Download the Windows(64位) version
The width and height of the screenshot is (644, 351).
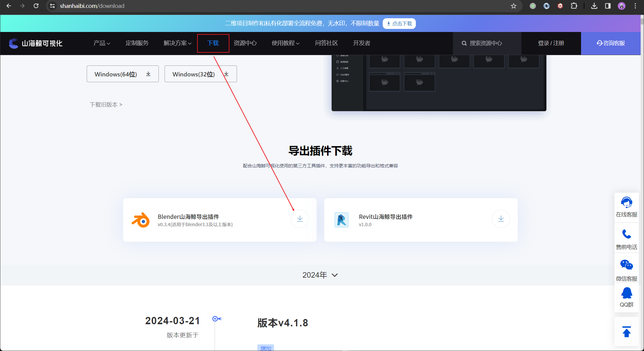123,74
